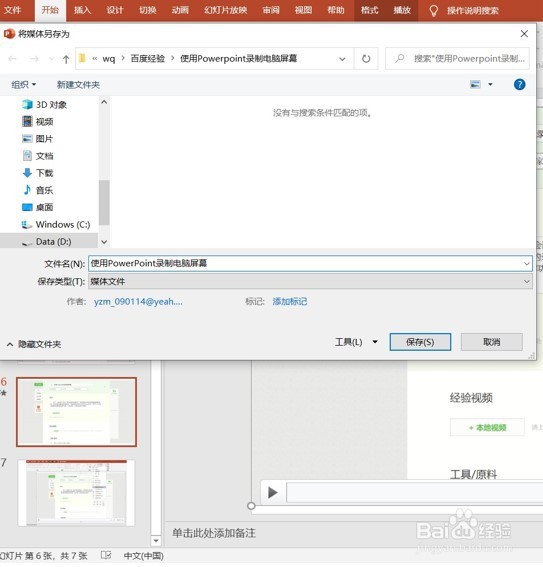Play the embedded video on slide
Viewport: 543px width, 567px height.
(x=273, y=492)
